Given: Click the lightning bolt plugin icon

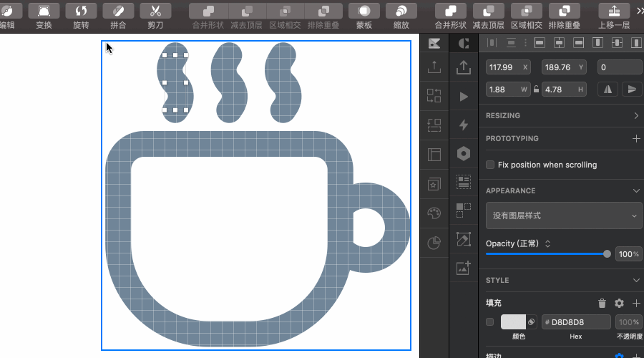Looking at the screenshot, I should [464, 125].
